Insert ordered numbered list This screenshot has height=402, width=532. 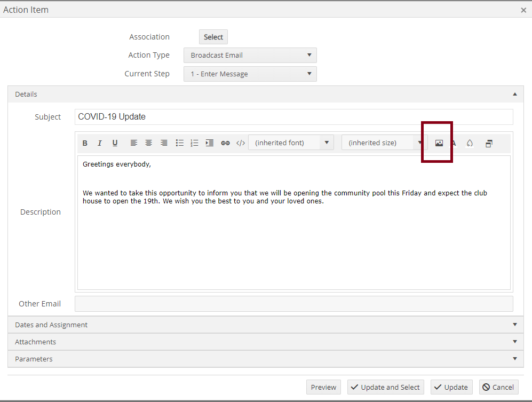coord(194,143)
